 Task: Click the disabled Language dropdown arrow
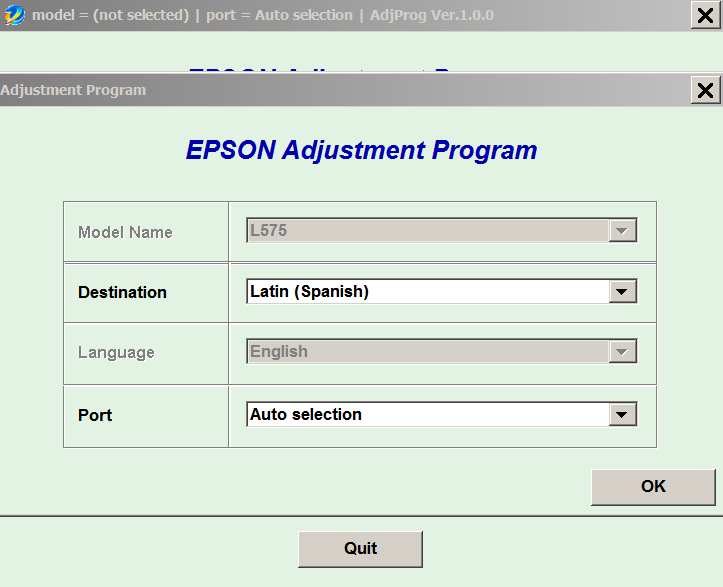pyautogui.click(x=622, y=352)
